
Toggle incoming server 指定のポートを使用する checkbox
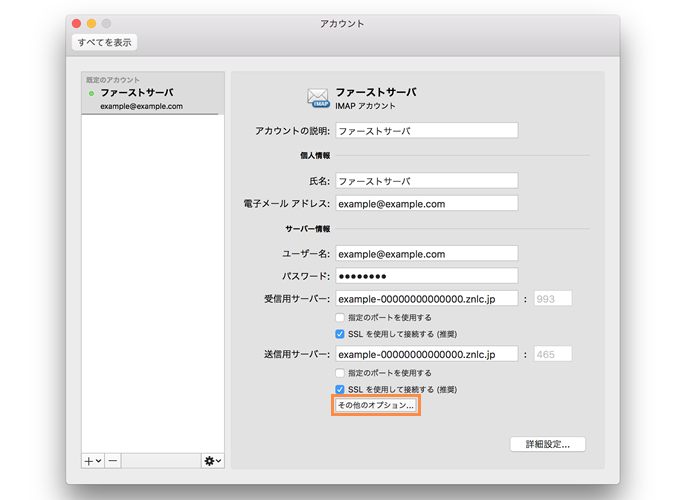[340, 317]
